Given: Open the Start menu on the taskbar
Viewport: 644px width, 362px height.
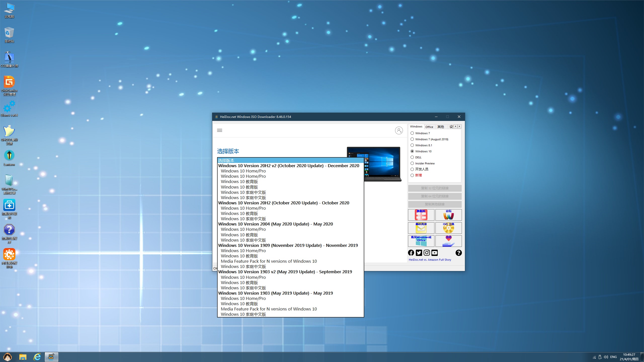Looking at the screenshot, I should [x=8, y=357].
